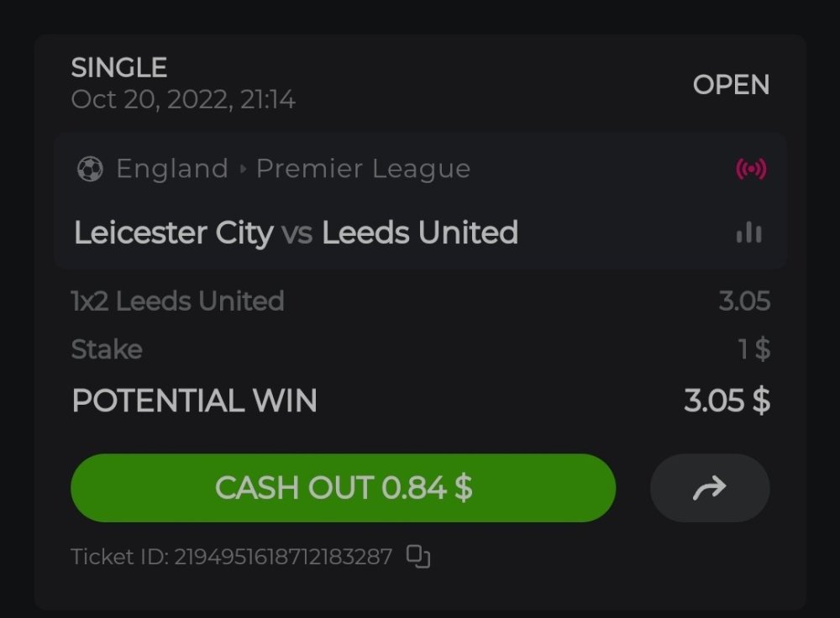
Task: Click the share arrow button
Action: [x=710, y=488]
